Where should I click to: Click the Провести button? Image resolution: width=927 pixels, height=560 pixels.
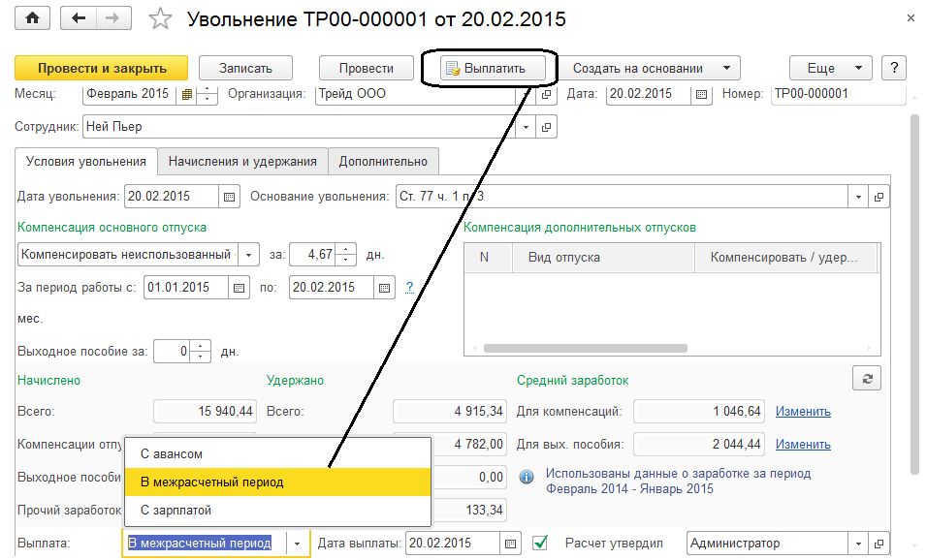pos(366,68)
